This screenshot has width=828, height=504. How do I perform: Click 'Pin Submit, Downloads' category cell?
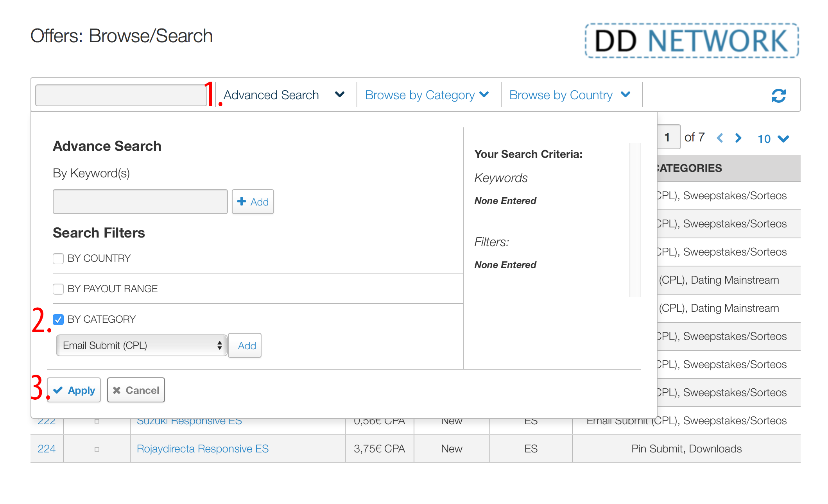click(x=686, y=449)
